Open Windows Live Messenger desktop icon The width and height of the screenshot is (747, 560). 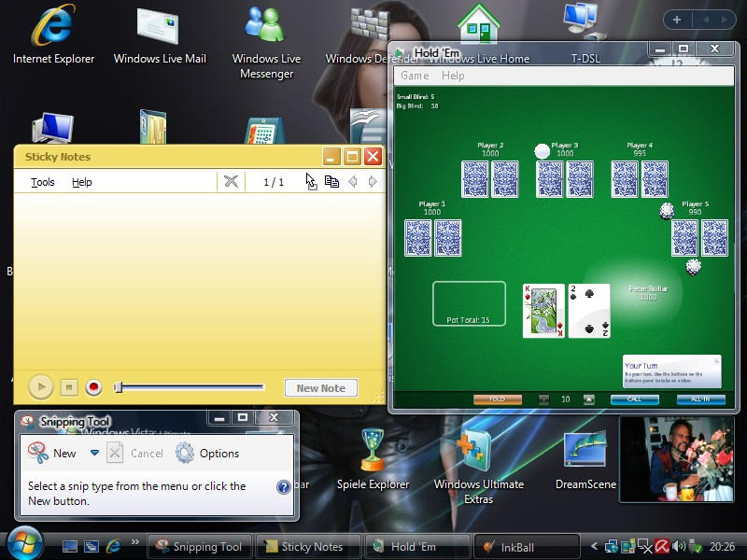266,42
